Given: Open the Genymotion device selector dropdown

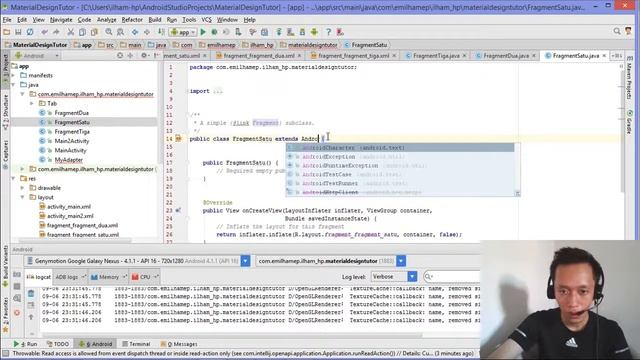Looking at the screenshot, I should pyautogui.click(x=245, y=261).
